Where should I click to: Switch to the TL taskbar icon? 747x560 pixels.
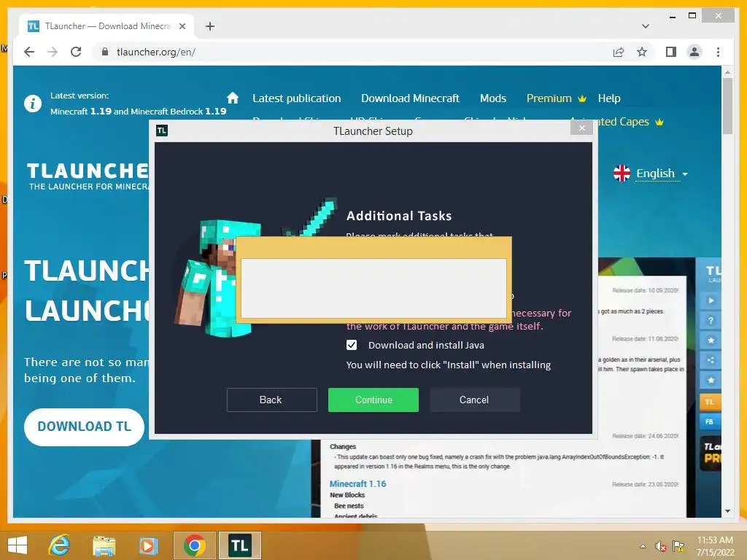(239, 545)
